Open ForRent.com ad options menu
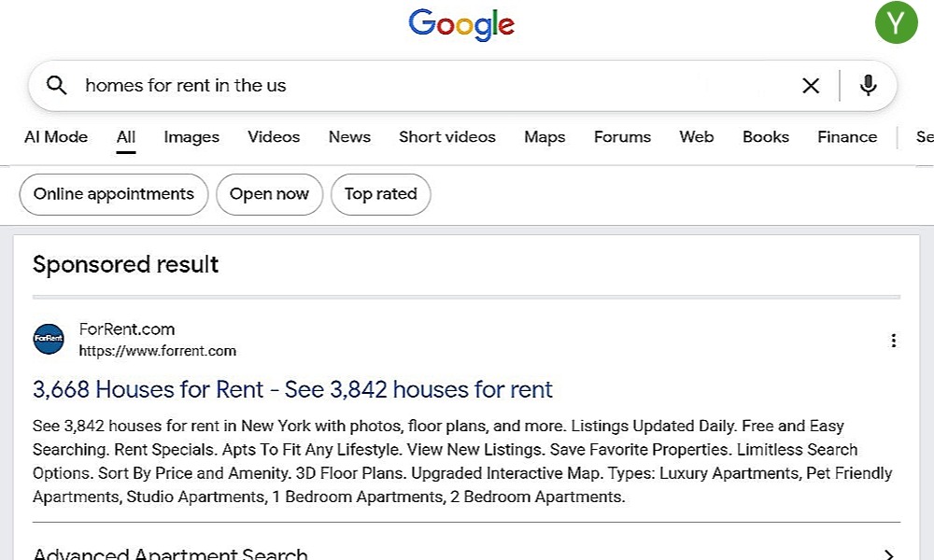 (x=893, y=341)
